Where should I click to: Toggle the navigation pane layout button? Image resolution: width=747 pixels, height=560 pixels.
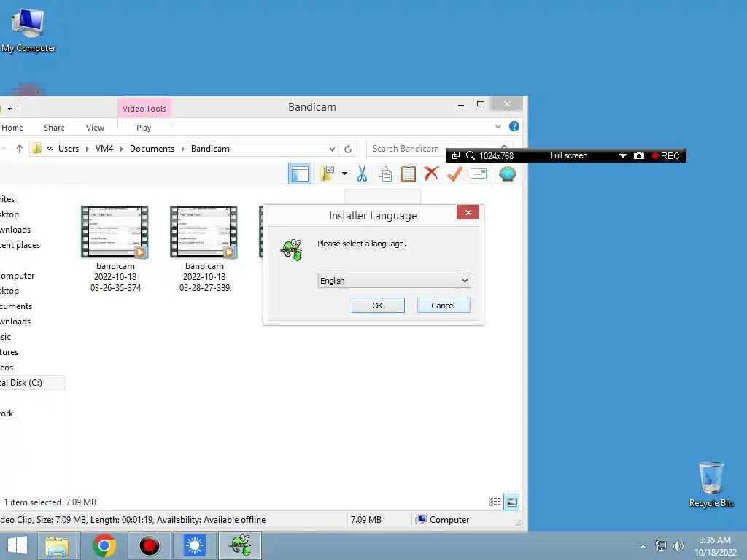pos(300,174)
